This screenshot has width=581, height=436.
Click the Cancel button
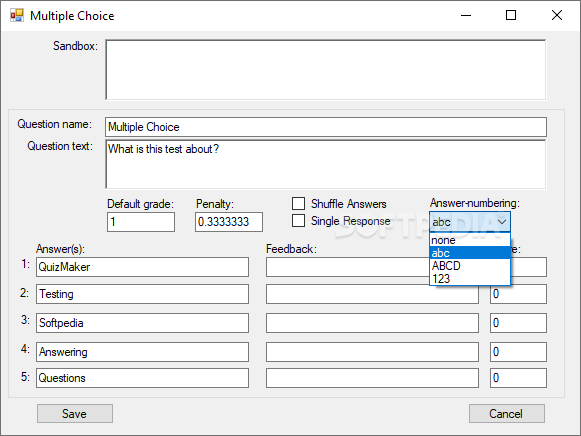coord(507,413)
